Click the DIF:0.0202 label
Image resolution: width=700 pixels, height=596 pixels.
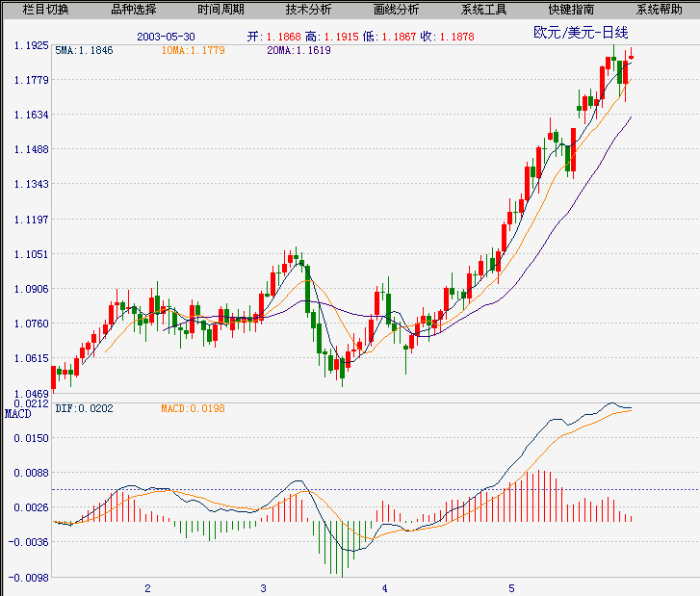[x=84, y=408]
